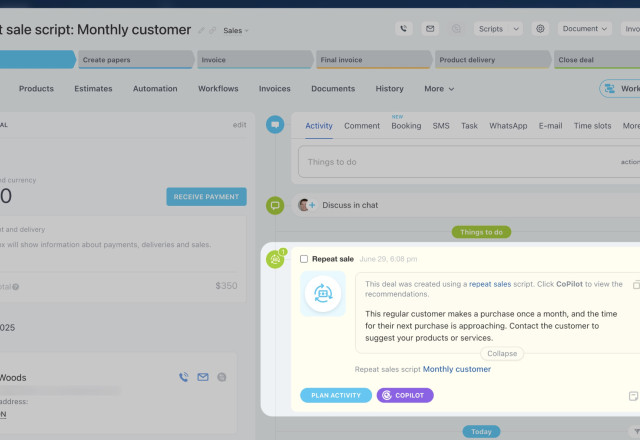Open the settings gear icon
This screenshot has height=440, width=640.
(540, 29)
